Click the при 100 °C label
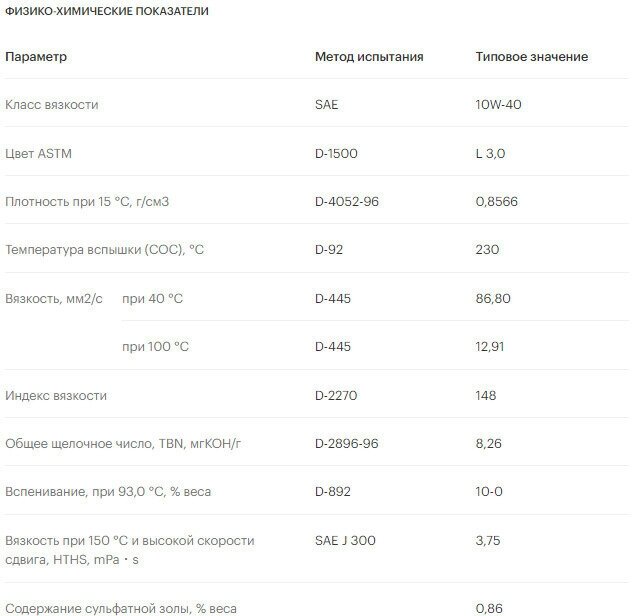The image size is (632, 616). pos(155,347)
